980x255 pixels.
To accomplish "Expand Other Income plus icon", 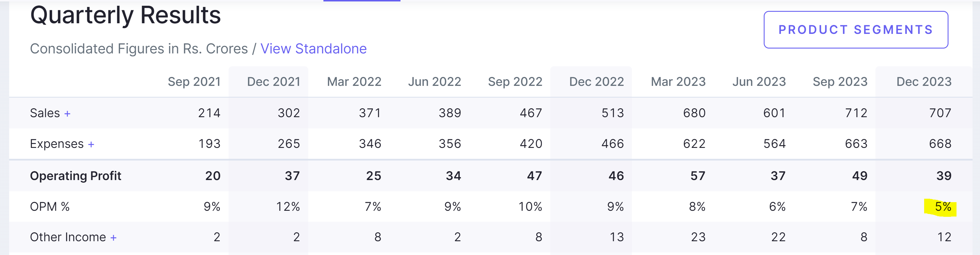I will (113, 238).
